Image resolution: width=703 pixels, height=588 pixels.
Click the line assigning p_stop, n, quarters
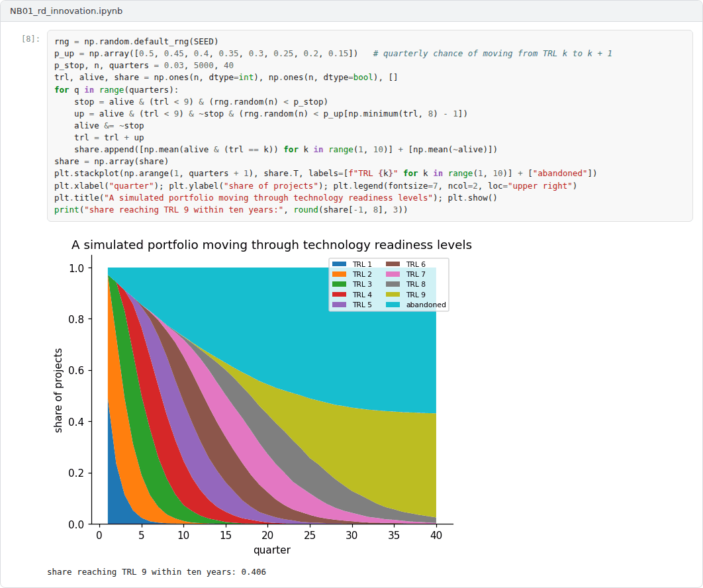tap(144, 66)
